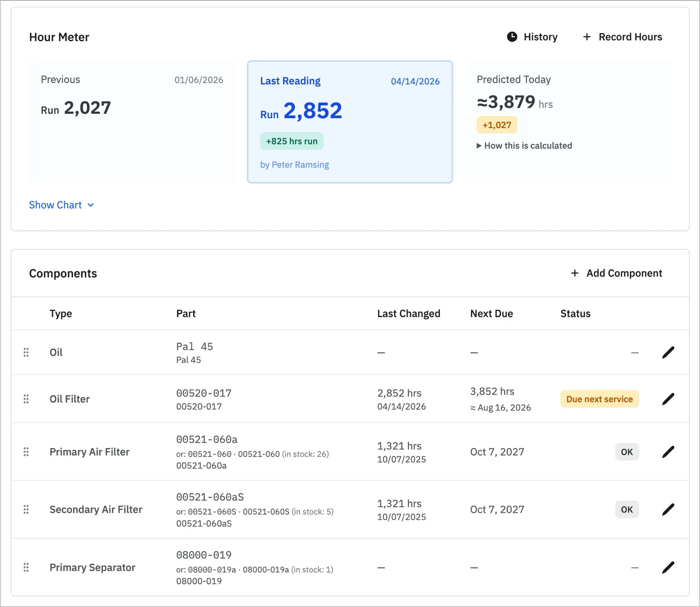Click part number 00521-060a heading
This screenshot has width=700, height=607.
207,439
